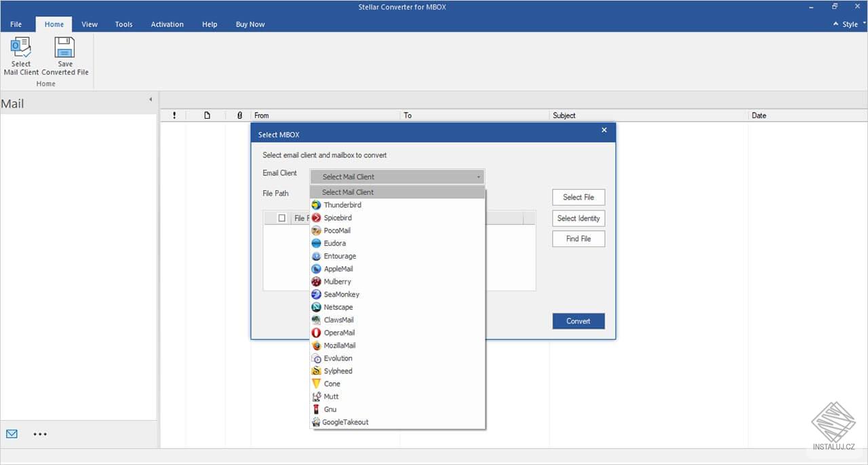
Task: Click the Mulberry icon in the list
Action: click(x=316, y=282)
